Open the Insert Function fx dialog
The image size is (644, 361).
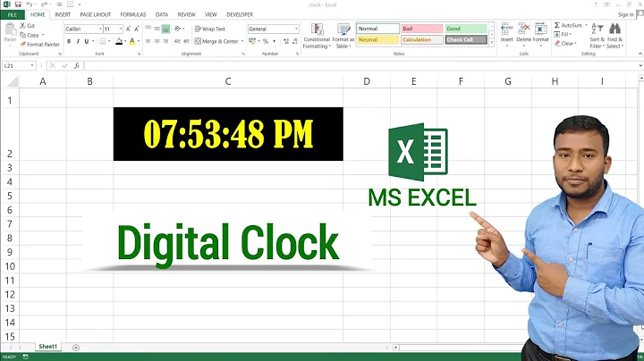click(77, 65)
